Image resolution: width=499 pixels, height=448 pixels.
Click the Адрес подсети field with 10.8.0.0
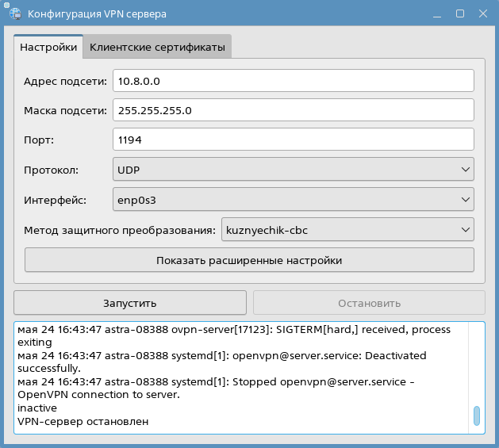293,81
